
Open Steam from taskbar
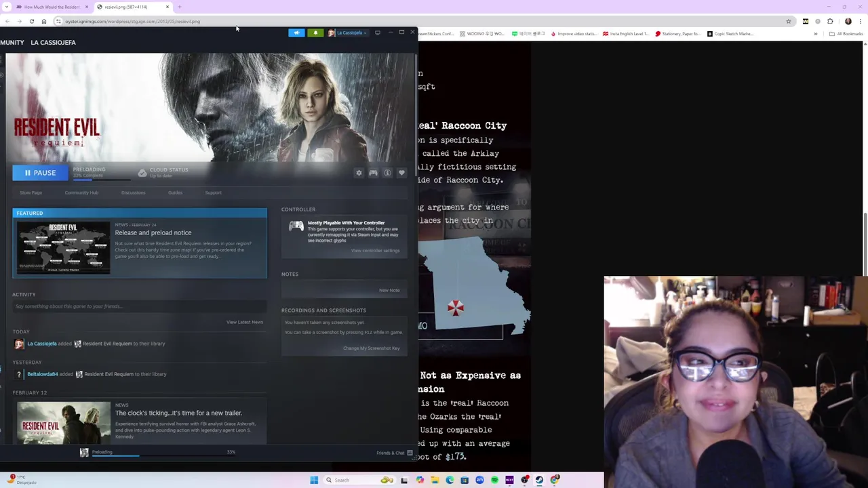[x=539, y=480]
